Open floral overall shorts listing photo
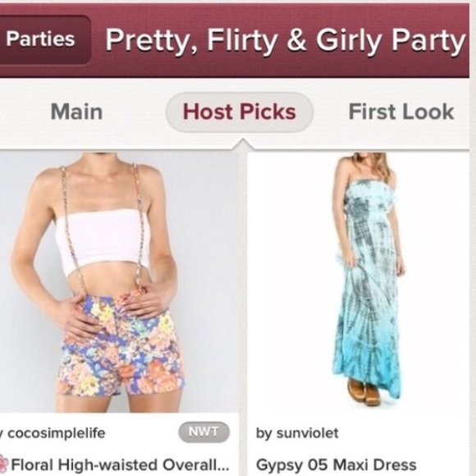Viewport: 476px width, 476px height. click(x=119, y=282)
